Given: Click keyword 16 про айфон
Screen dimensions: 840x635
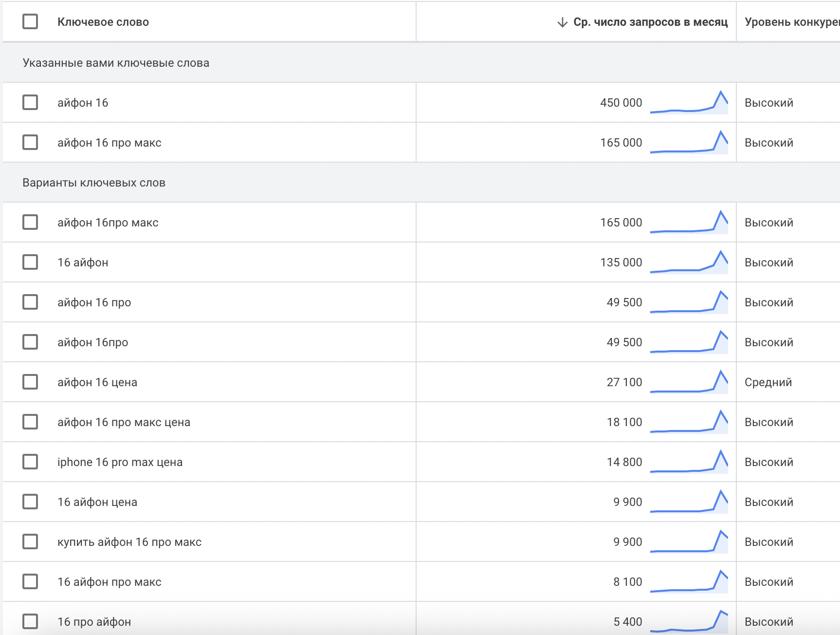Looking at the screenshot, I should click(94, 622).
